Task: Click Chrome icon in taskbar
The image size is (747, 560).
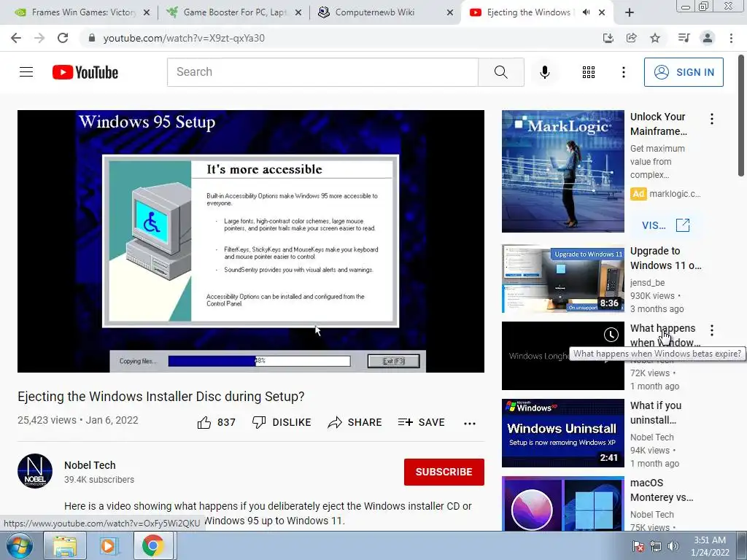Action: click(152, 545)
